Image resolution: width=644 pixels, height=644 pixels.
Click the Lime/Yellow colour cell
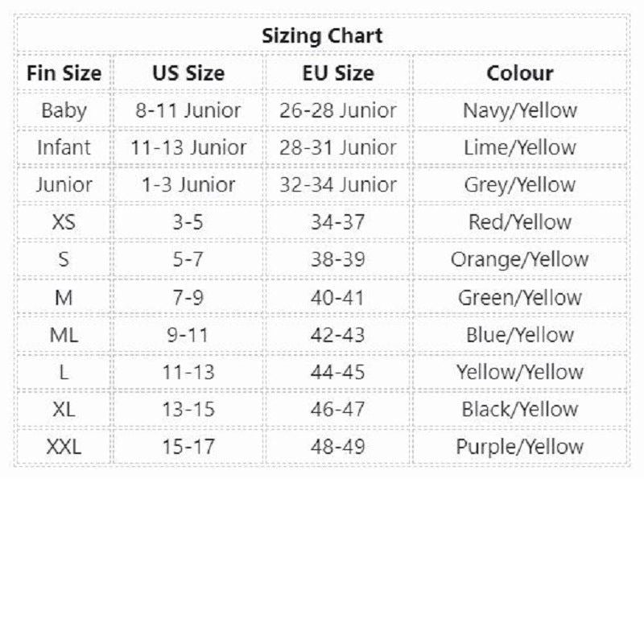coord(520,147)
